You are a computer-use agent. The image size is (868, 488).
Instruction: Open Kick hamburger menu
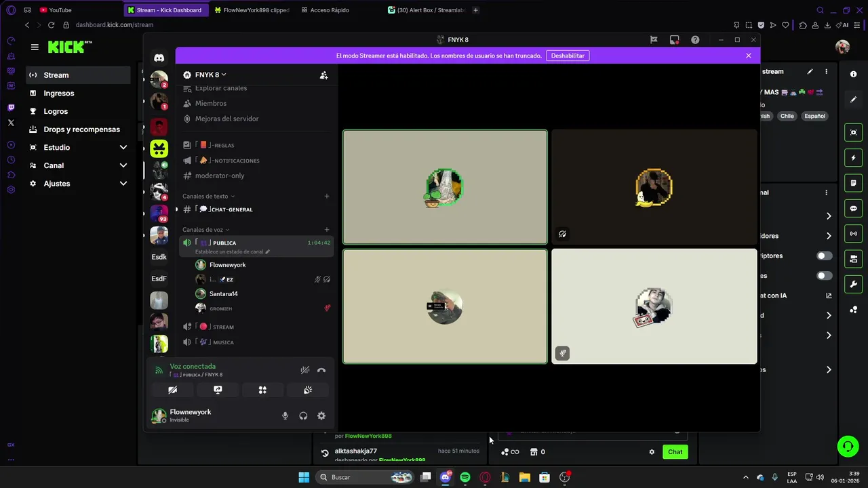pyautogui.click(x=35, y=47)
